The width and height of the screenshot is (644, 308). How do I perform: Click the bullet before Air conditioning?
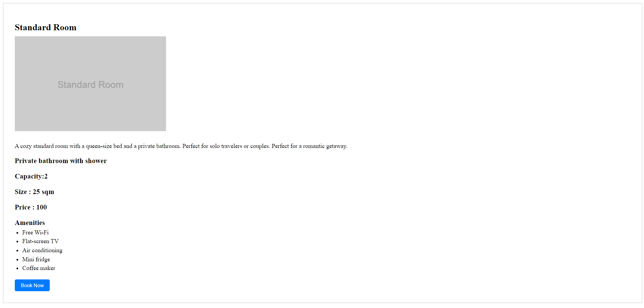point(17,251)
